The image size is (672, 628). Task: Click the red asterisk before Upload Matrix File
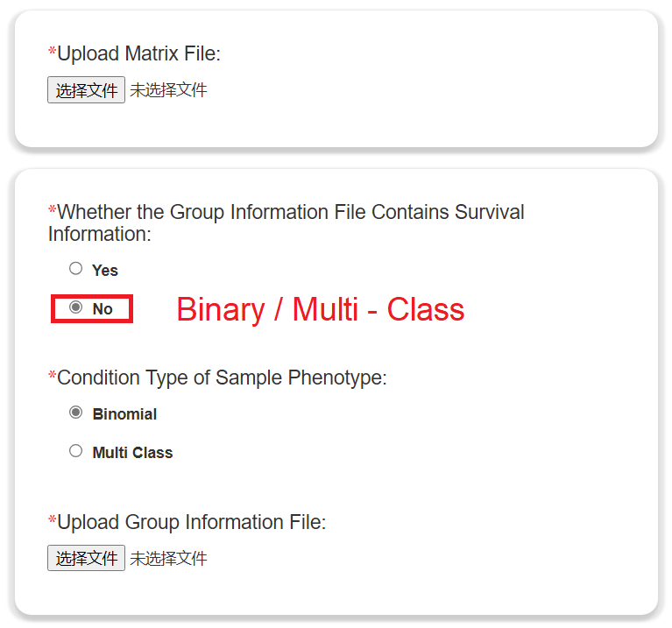click(53, 53)
